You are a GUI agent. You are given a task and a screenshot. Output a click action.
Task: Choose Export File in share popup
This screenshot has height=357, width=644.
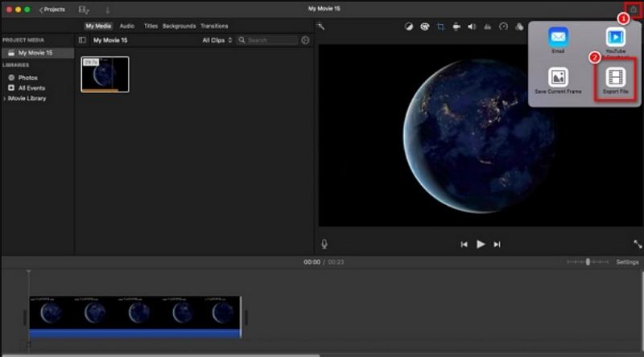coord(615,80)
